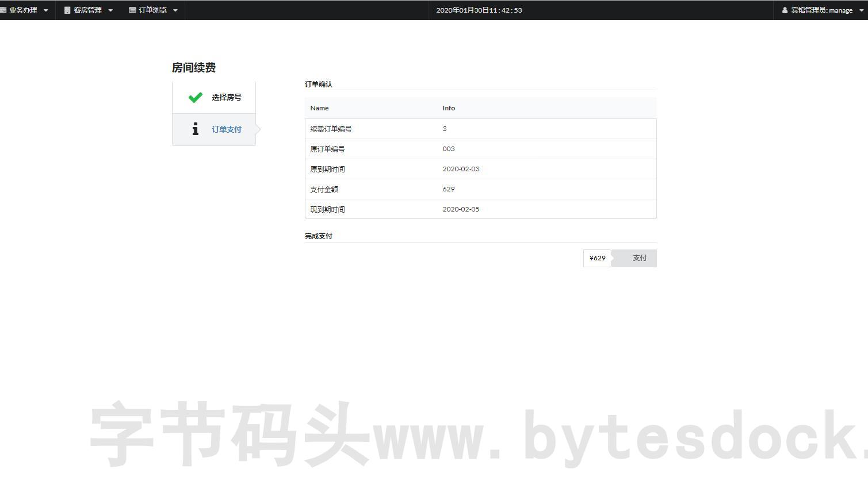Screen dimensions: 868x500
Task: Click the user avatar icon in top bar
Action: pos(785,10)
